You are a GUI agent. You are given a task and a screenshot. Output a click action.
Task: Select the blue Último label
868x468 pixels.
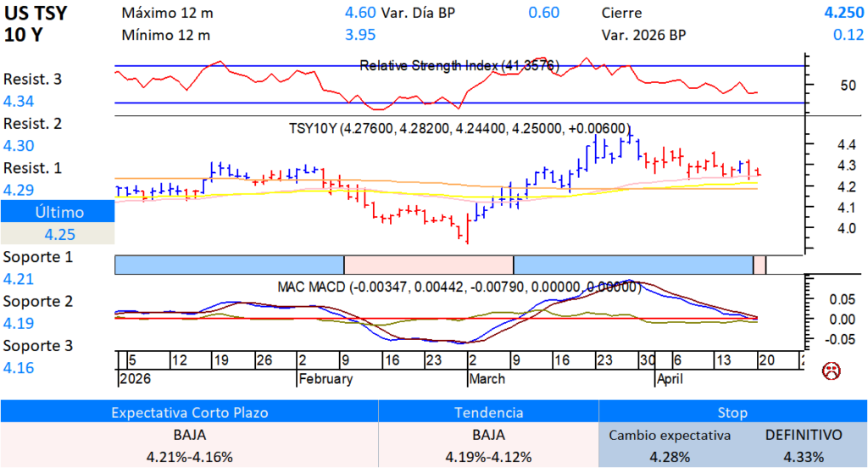(57, 212)
